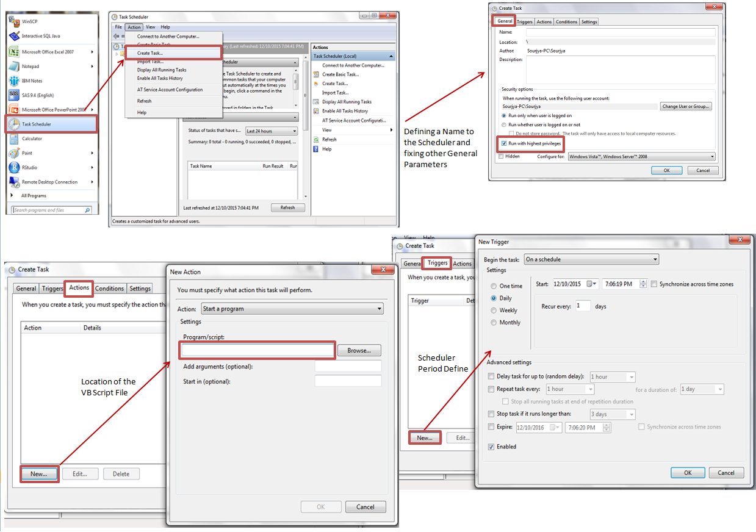This screenshot has width=756, height=532.
Task: Click the Change User or Group button
Action: pyautogui.click(x=685, y=106)
